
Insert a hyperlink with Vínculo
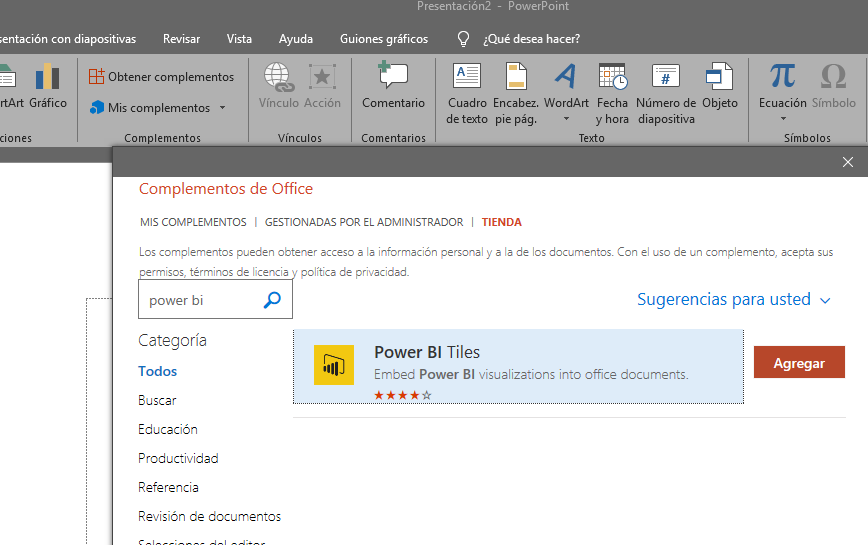[x=278, y=86]
